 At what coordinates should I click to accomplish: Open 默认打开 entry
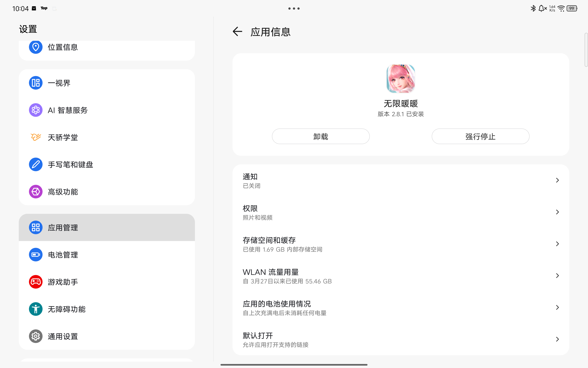[401, 339]
